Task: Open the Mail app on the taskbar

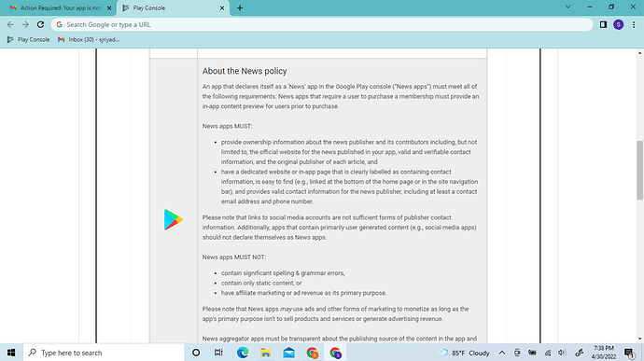Action: [288, 353]
